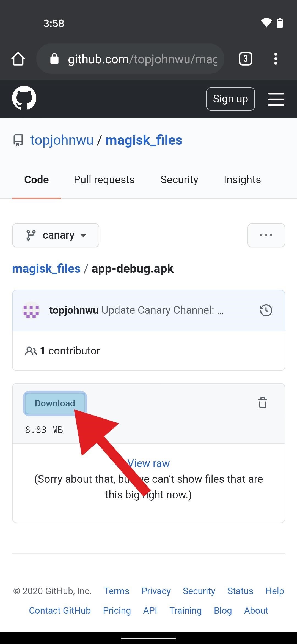Tap the trash can delete file icon

tap(263, 403)
